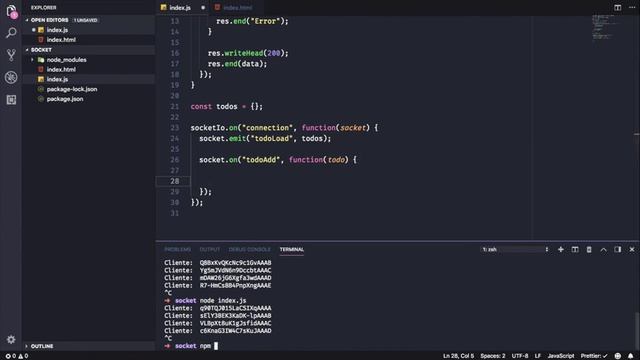Click the EXPLORER sidebar title
The height and width of the screenshot is (360, 640).
(x=44, y=7)
